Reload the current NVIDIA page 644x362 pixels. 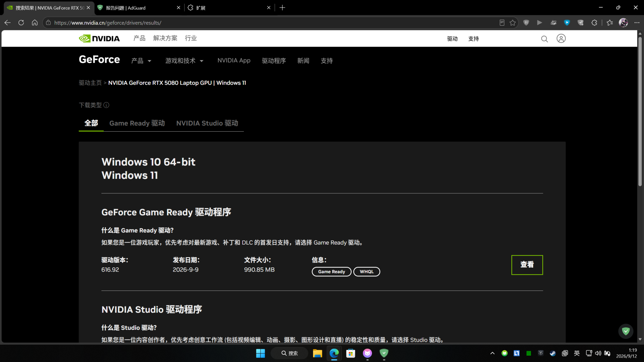pyautogui.click(x=21, y=23)
